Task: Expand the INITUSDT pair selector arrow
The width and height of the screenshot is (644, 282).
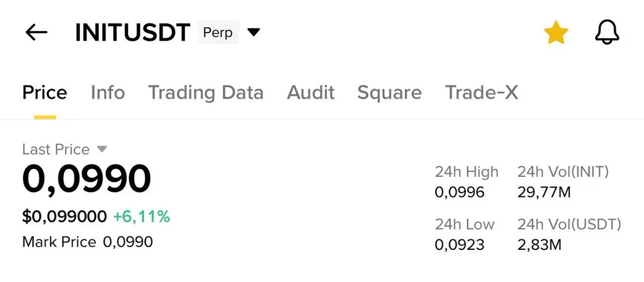Action: [253, 33]
